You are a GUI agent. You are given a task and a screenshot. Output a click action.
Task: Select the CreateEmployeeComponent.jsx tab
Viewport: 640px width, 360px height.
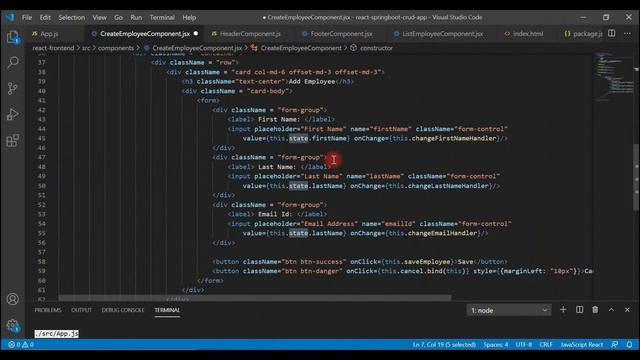click(x=145, y=34)
